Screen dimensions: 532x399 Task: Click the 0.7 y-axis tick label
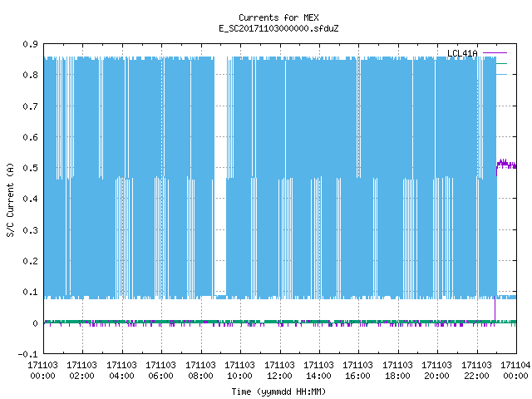(30, 106)
